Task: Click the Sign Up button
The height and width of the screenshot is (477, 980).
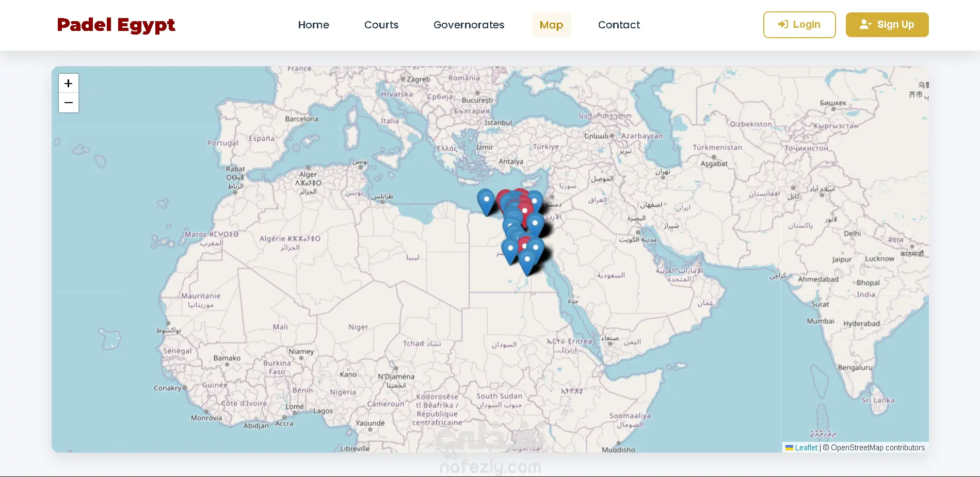Action: pos(887,25)
